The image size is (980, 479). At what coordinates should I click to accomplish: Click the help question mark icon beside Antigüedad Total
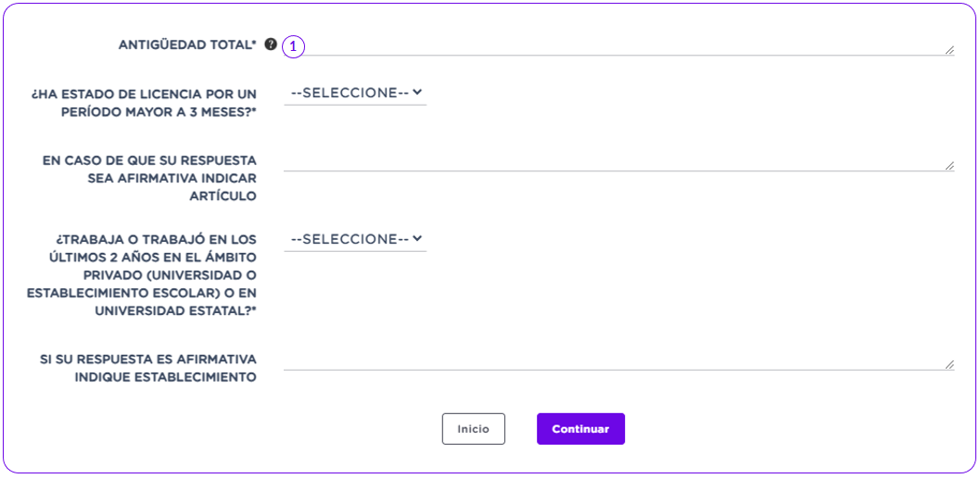[270, 44]
